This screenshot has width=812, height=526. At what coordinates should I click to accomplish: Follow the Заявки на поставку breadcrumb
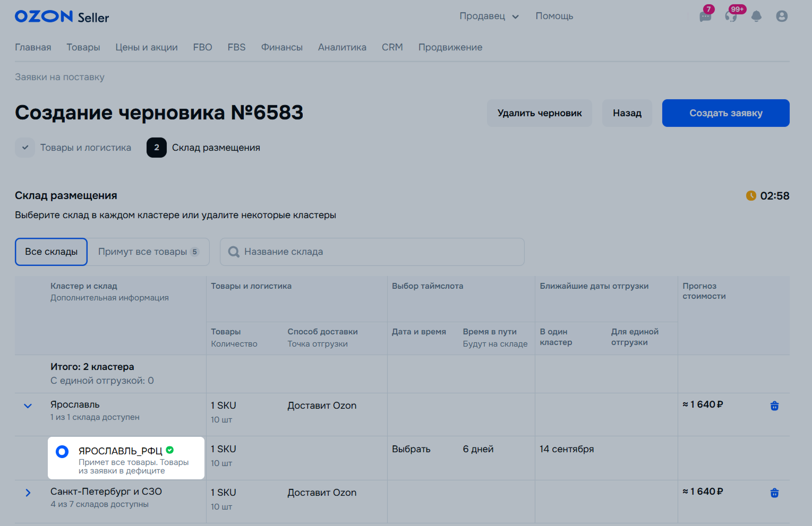click(59, 77)
